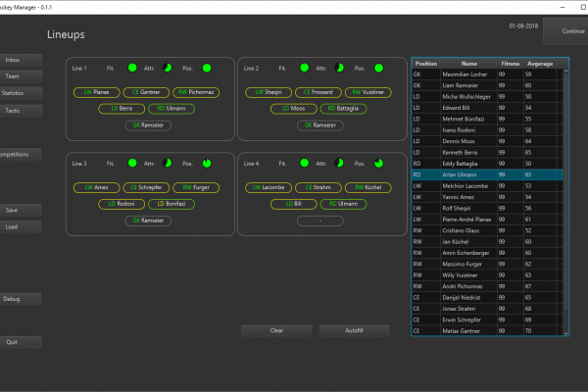Click Line 1 attribute pie indicator
This screenshot has width=588, height=392.
click(x=168, y=68)
